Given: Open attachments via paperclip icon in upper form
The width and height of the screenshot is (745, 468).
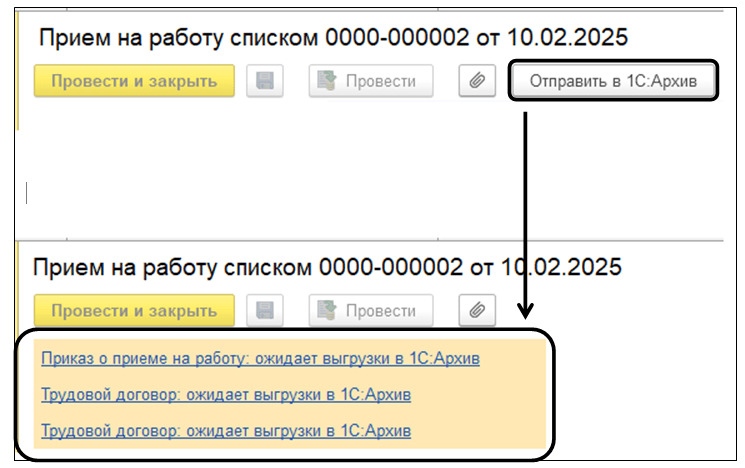Looking at the screenshot, I should pos(477,81).
